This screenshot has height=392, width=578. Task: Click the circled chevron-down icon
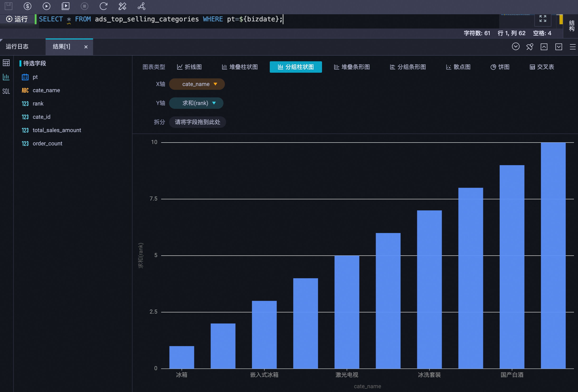pos(516,47)
